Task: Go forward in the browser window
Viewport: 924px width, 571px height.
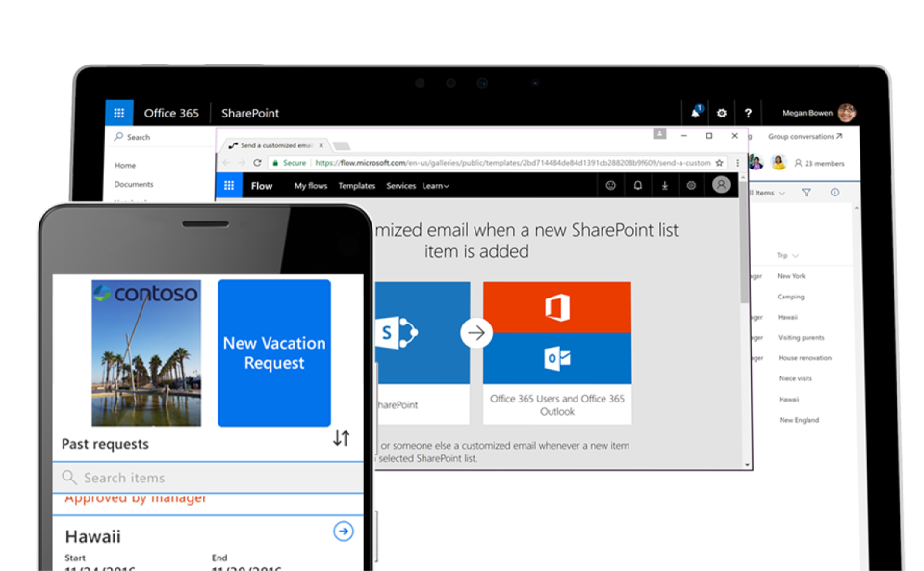Action: pyautogui.click(x=242, y=163)
